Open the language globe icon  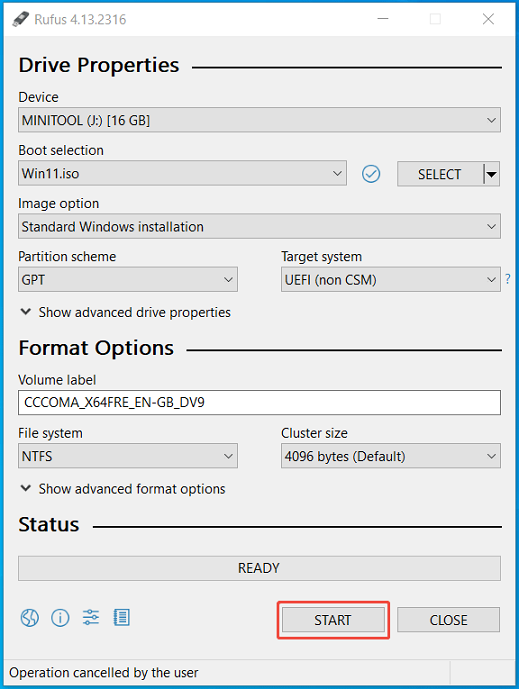tap(29, 618)
